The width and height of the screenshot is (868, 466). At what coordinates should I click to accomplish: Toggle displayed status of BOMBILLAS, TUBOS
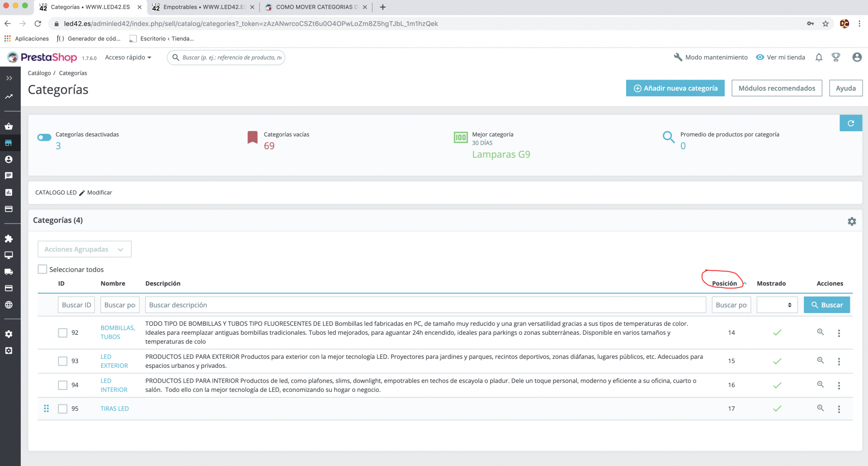tap(777, 333)
